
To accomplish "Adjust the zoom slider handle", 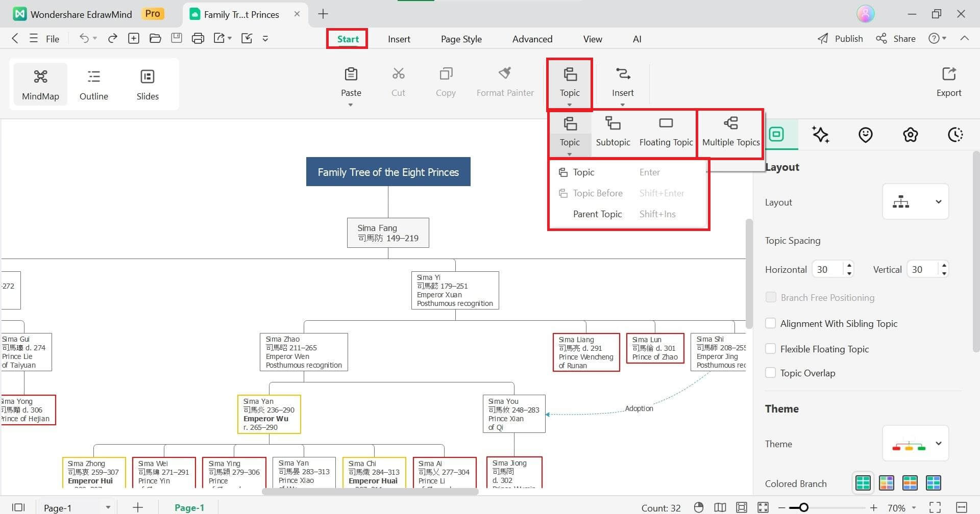I will [x=803, y=507].
